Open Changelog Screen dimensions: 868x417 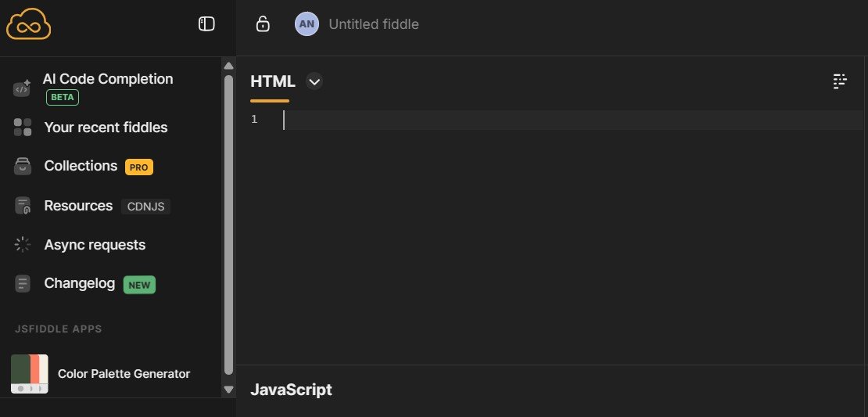click(80, 283)
